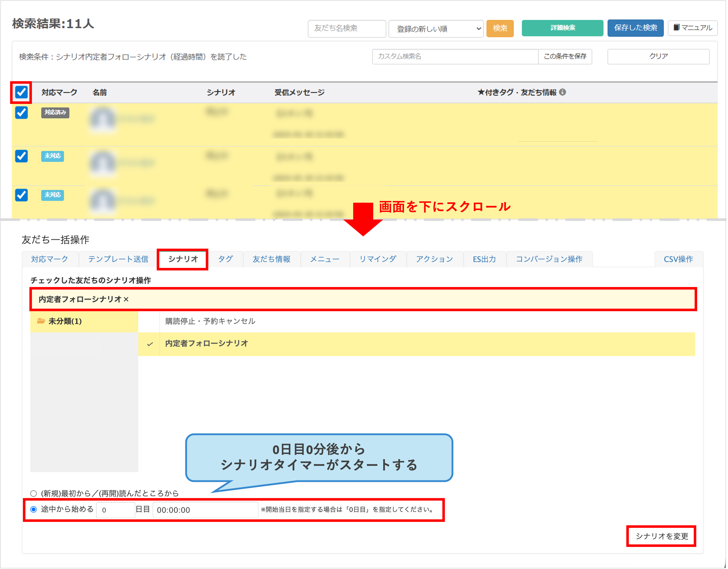Viewport: 728px width, 569px height.
Task: Select the 途中から始める radio button
Action: [34, 509]
